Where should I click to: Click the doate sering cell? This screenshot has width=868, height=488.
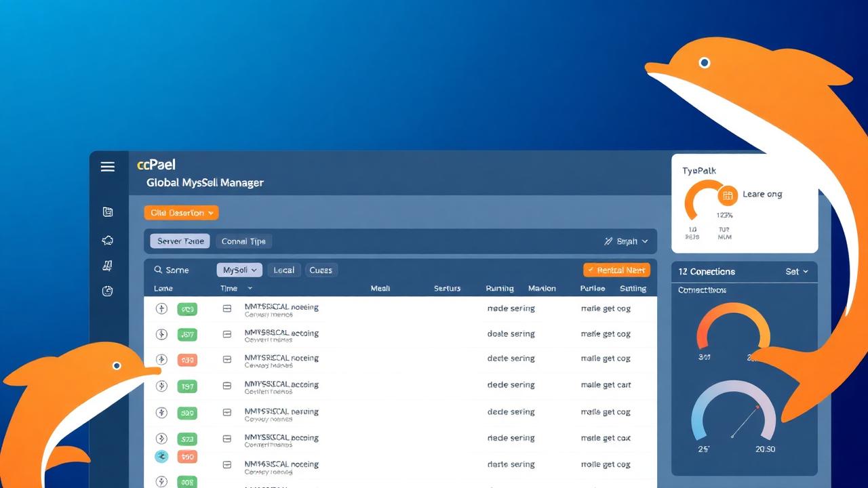[x=511, y=333]
